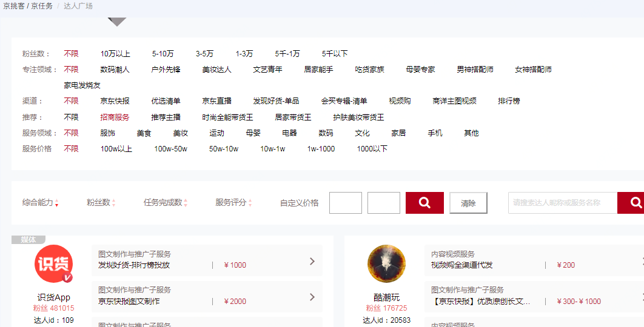644x327 pixels.
Task: Choose 文艺青年 focus field
Action: tap(268, 70)
